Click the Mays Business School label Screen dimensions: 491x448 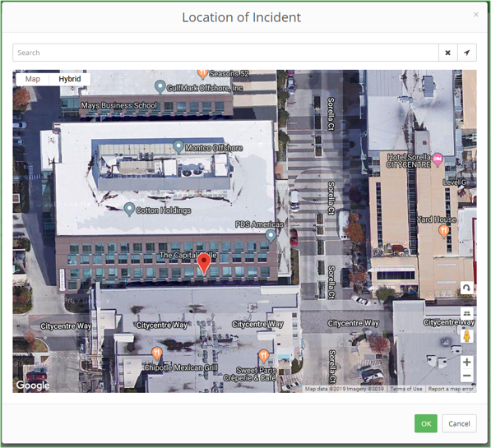pyautogui.click(x=119, y=105)
